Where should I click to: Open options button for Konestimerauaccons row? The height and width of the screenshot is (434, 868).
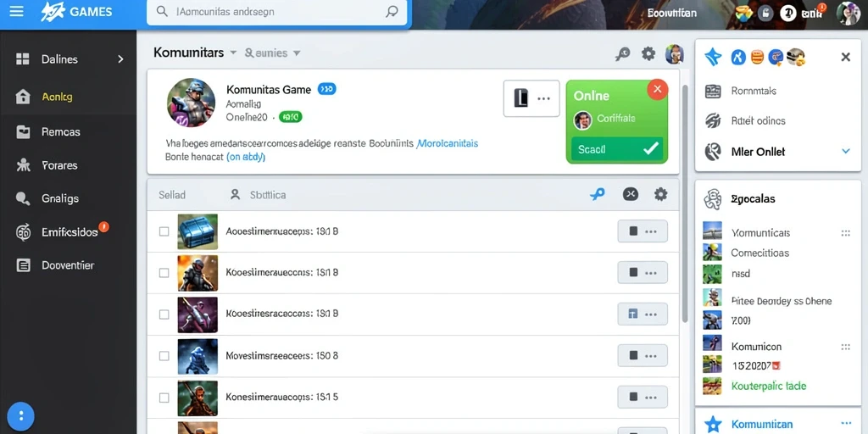coord(643,397)
